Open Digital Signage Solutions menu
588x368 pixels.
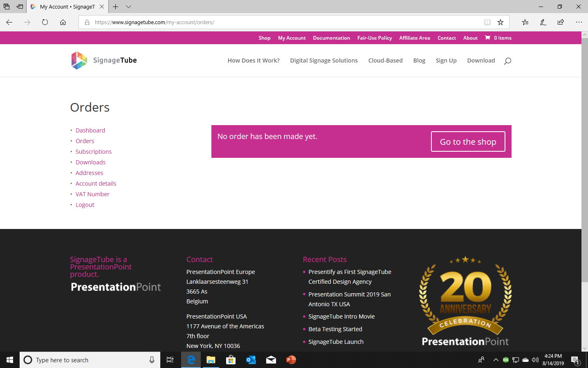tap(324, 61)
